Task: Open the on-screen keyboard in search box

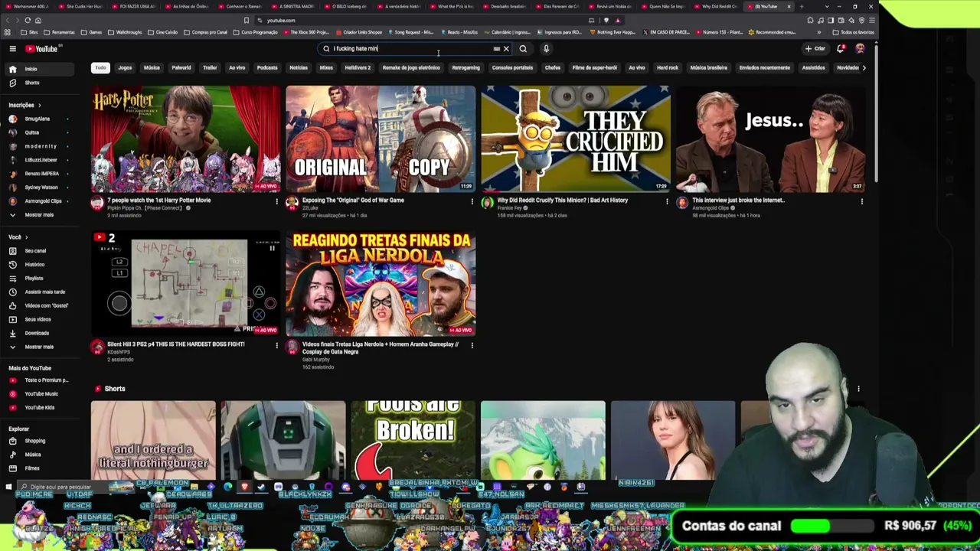Action: tap(496, 49)
